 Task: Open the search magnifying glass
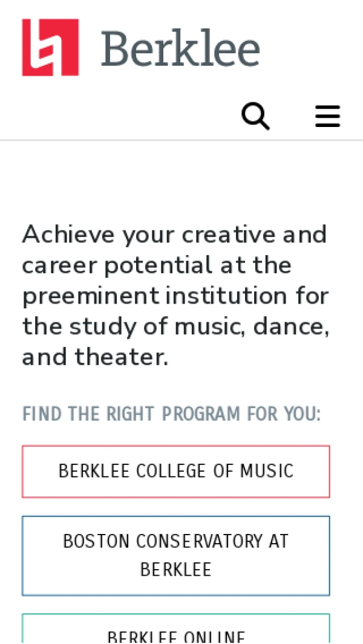255,115
